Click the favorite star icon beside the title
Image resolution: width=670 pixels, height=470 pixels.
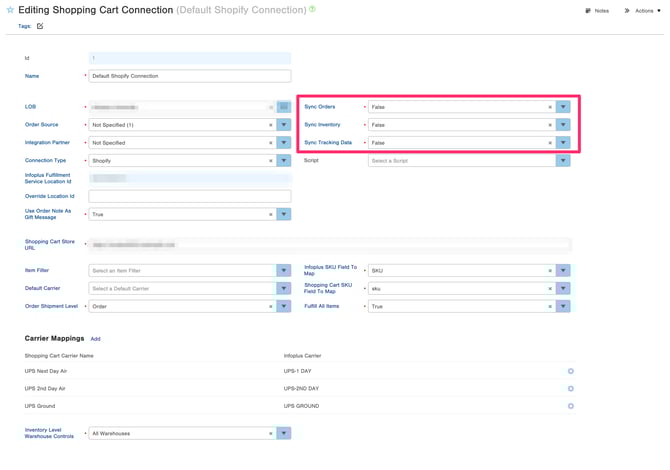tap(11, 10)
